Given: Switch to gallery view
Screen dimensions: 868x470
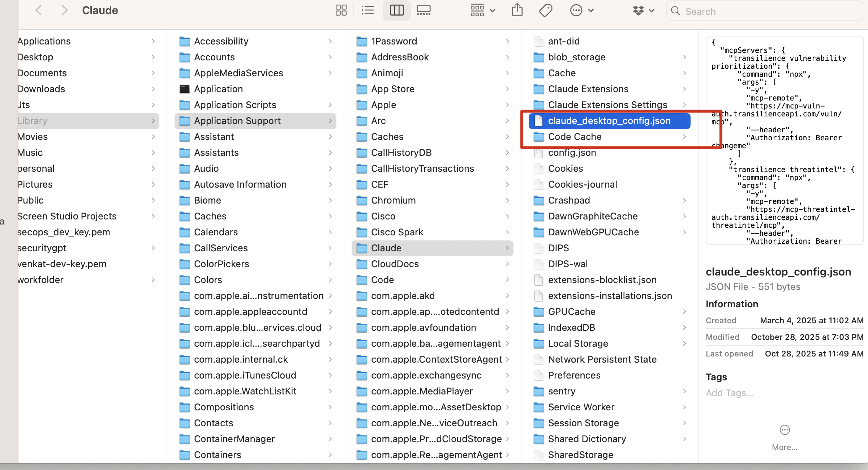Looking at the screenshot, I should [424, 10].
